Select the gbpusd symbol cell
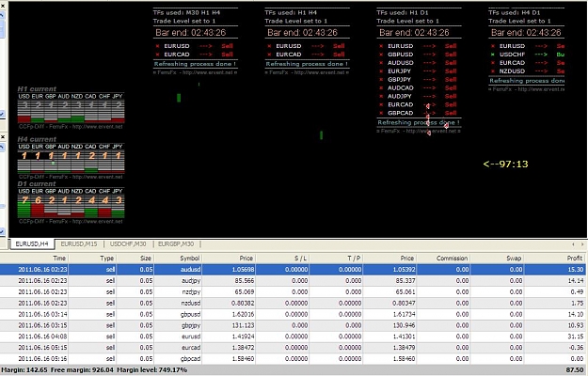Image resolution: width=588 pixels, height=376 pixels. click(190, 314)
